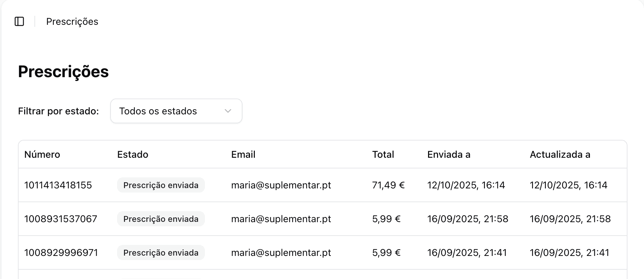Click the Actualizada a column header
The image size is (644, 279).
[560, 154]
